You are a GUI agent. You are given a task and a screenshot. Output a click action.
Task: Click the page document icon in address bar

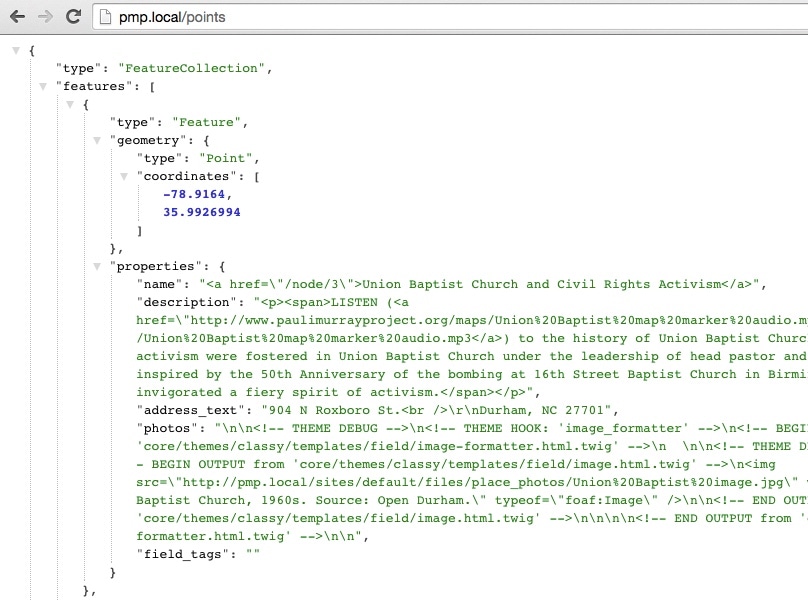coord(105,17)
